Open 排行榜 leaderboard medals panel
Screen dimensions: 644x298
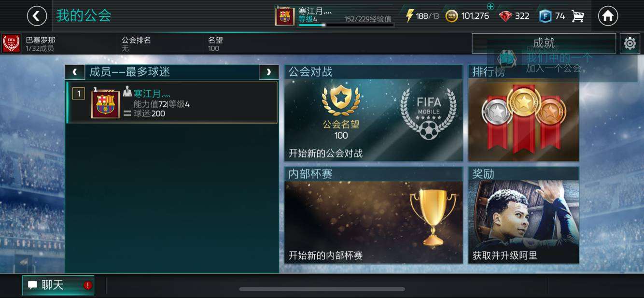pyautogui.click(x=524, y=113)
